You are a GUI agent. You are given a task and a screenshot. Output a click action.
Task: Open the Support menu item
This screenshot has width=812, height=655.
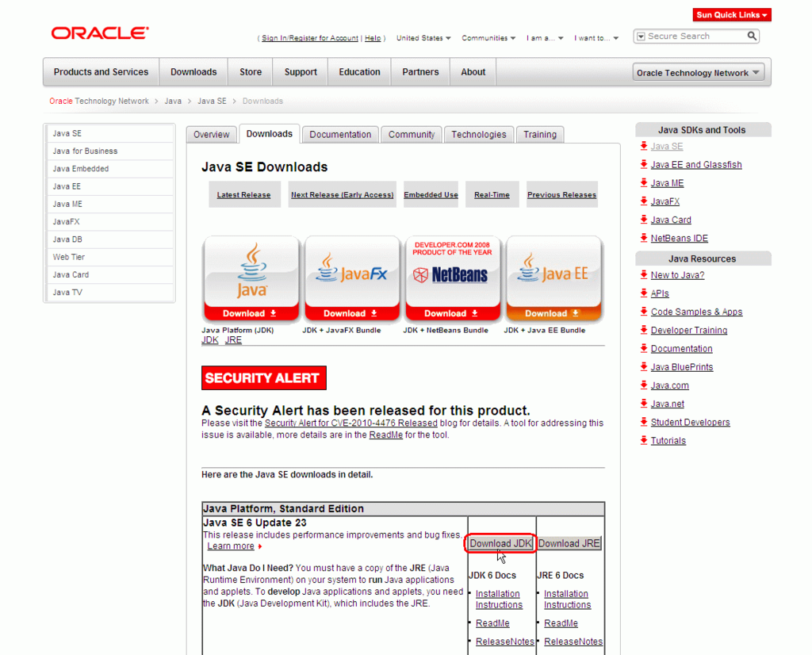click(x=301, y=72)
